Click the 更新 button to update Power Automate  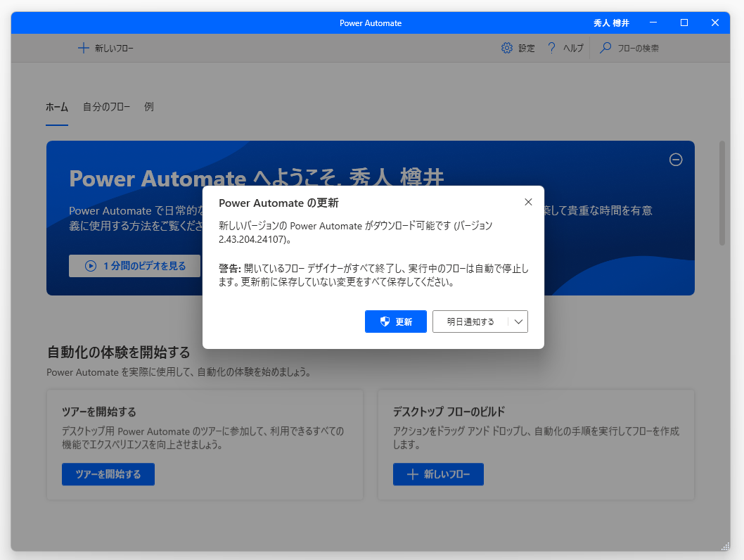pyautogui.click(x=396, y=322)
